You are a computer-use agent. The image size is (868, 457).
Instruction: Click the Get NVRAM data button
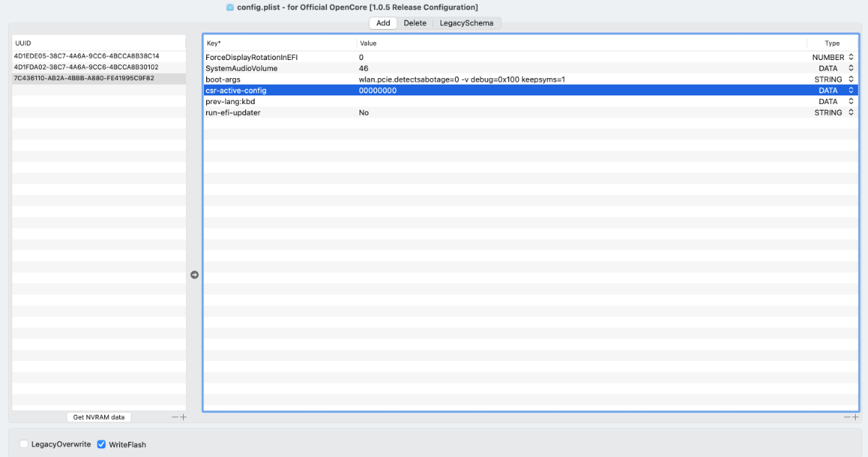99,417
